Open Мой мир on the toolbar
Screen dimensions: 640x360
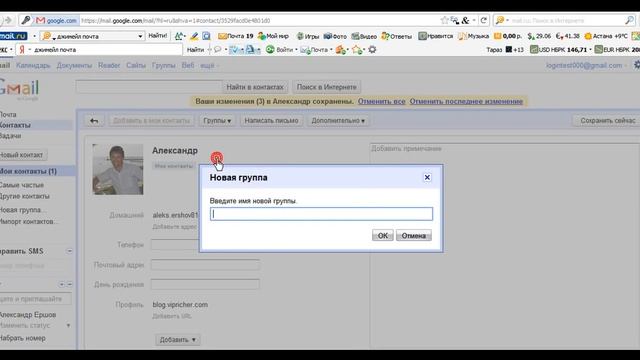click(273, 36)
